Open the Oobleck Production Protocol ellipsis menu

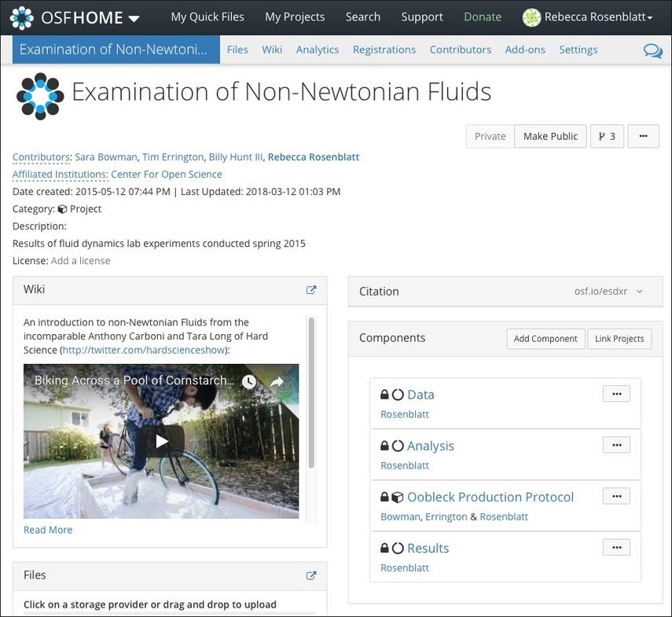pyautogui.click(x=616, y=496)
